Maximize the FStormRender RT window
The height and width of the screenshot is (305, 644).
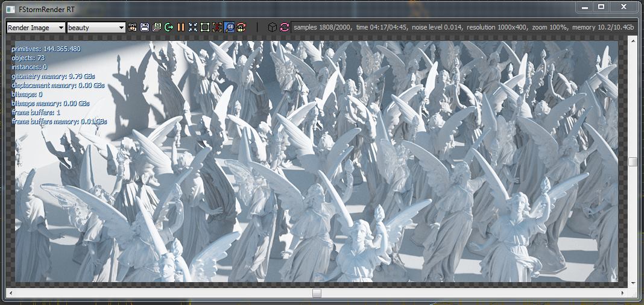tap(601, 7)
